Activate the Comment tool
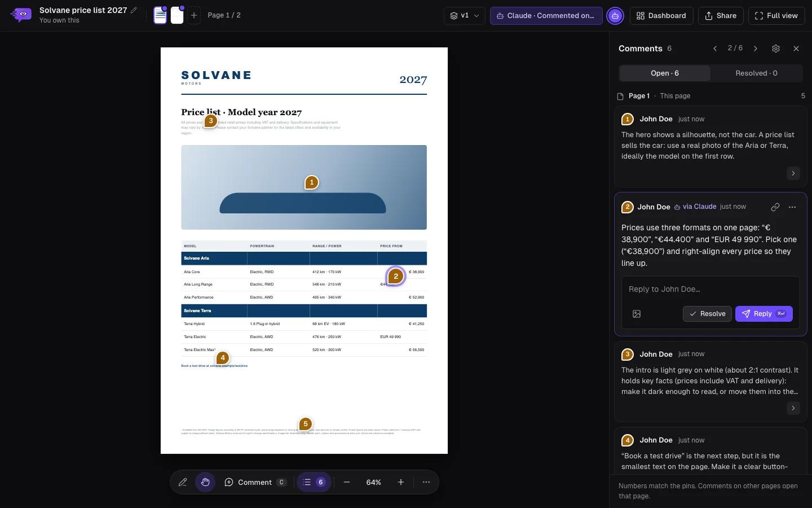This screenshot has width=812, height=508. click(255, 482)
